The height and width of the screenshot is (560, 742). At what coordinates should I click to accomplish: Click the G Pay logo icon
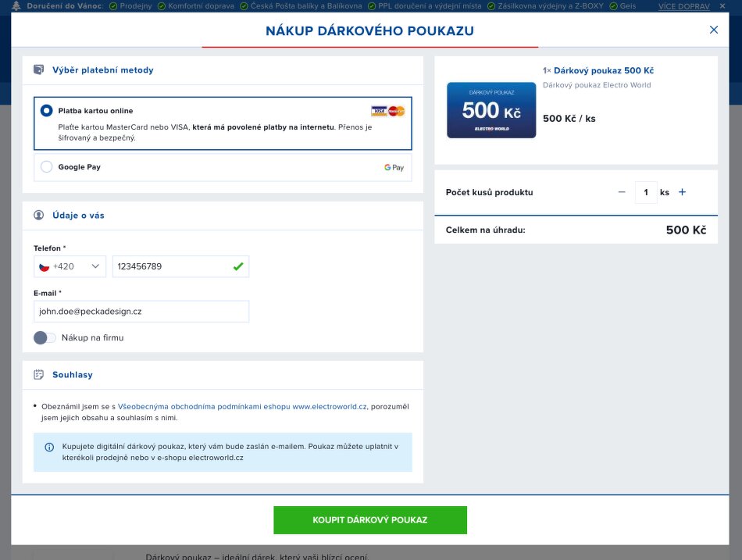coord(393,166)
